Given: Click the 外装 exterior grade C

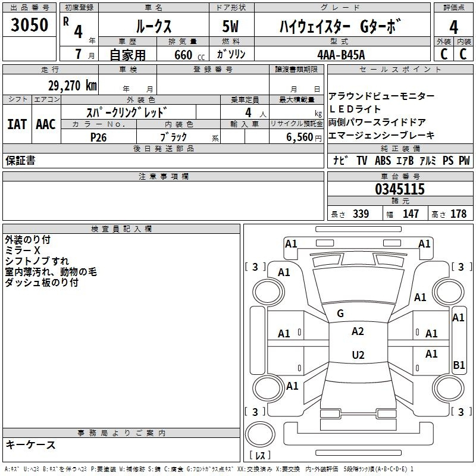Looking at the screenshot, I should click(444, 54).
